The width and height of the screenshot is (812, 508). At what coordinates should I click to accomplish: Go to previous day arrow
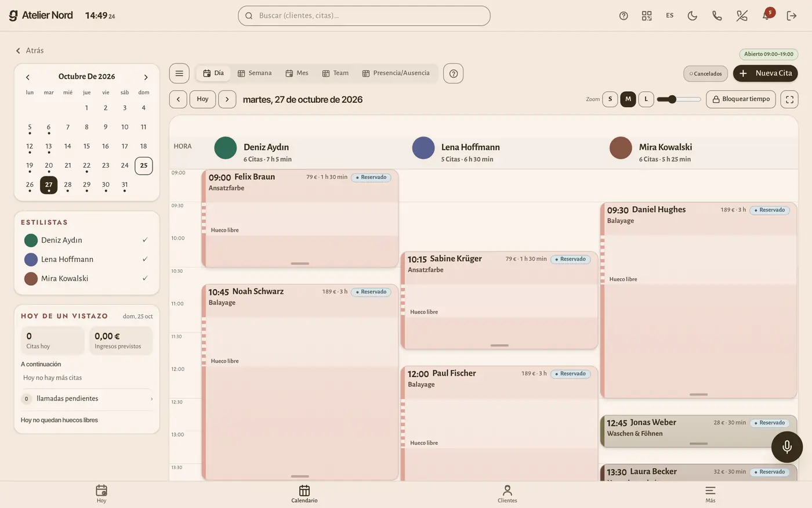pyautogui.click(x=178, y=99)
